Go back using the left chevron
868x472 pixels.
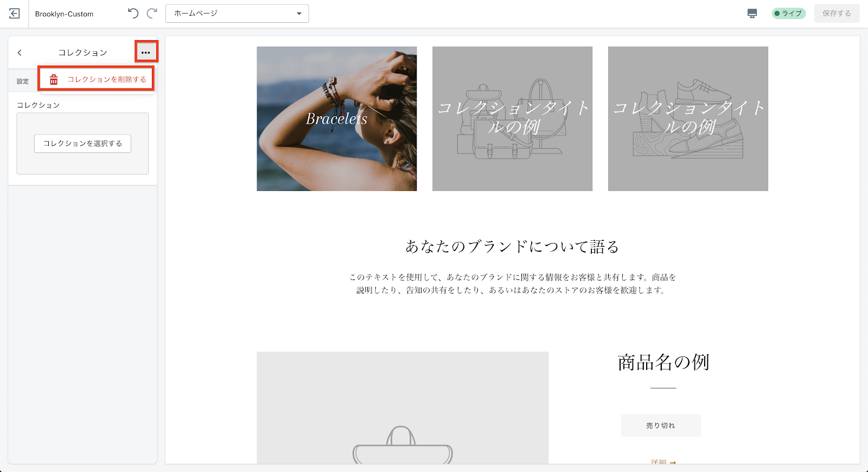pos(20,53)
